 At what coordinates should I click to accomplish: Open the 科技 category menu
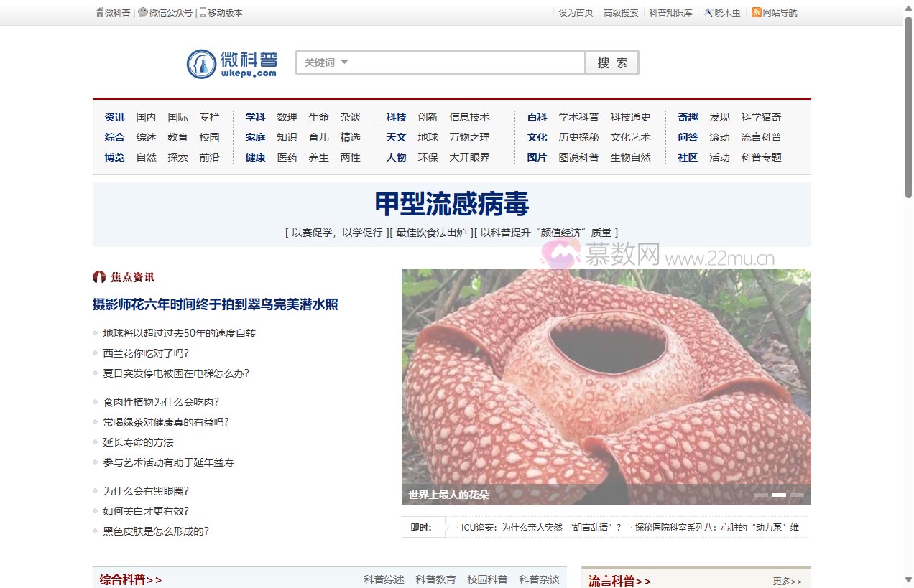tap(396, 116)
